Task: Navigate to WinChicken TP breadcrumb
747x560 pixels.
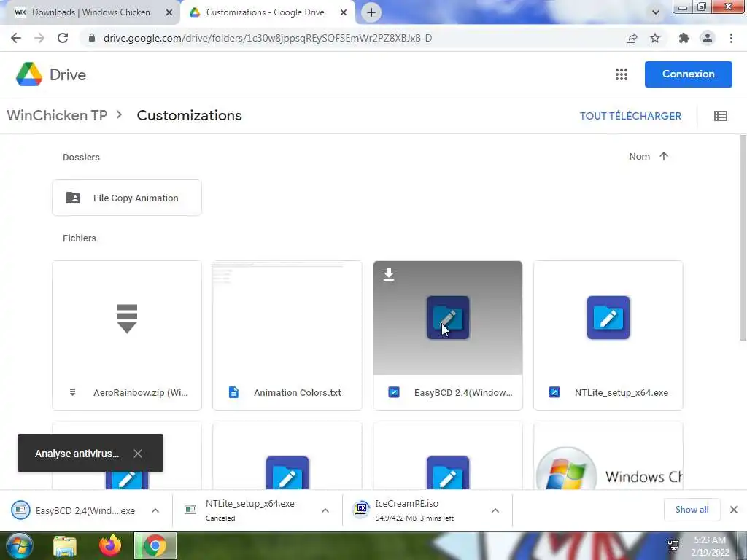Action: (x=57, y=115)
